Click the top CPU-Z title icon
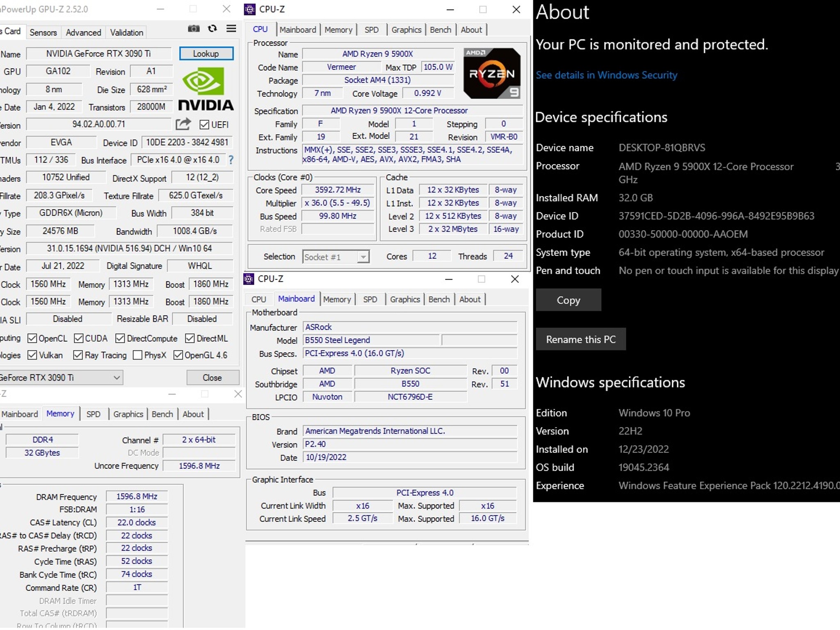 [x=250, y=9]
